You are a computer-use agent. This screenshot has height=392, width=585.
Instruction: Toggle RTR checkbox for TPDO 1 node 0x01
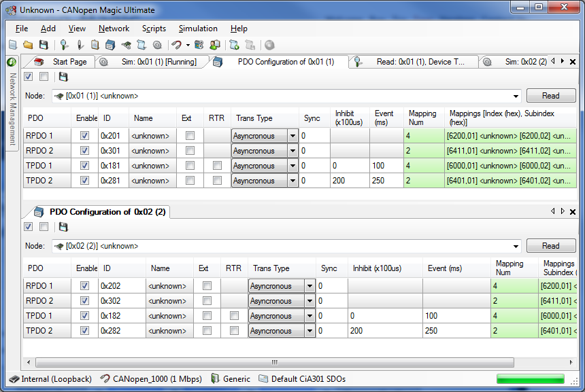pyautogui.click(x=216, y=166)
